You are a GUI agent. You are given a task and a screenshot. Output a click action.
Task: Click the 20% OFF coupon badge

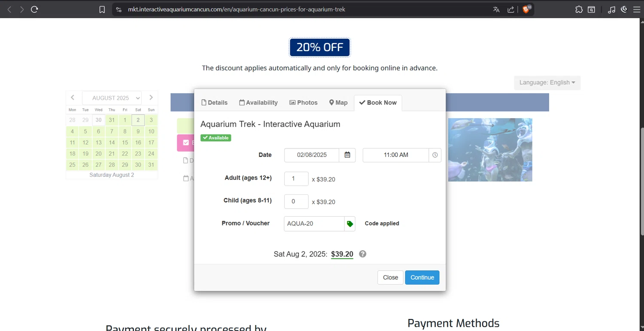pos(320,47)
